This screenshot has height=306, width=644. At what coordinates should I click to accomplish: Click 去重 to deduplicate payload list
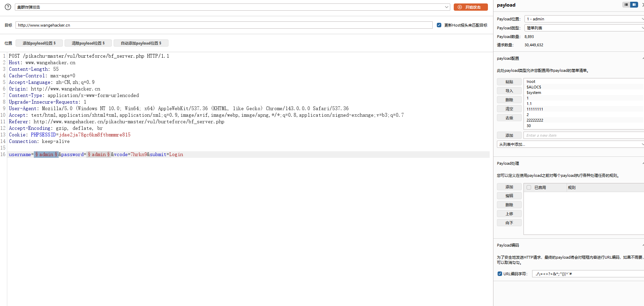[509, 118]
